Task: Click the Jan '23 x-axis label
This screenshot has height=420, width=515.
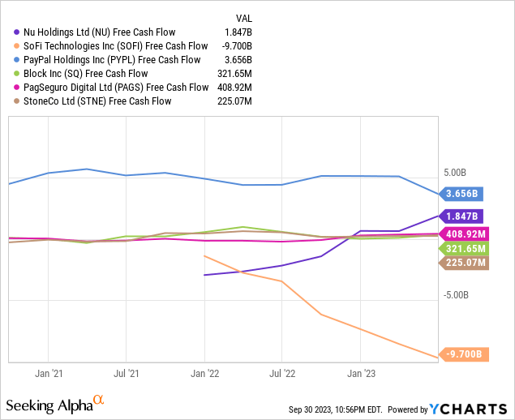Action: point(360,374)
